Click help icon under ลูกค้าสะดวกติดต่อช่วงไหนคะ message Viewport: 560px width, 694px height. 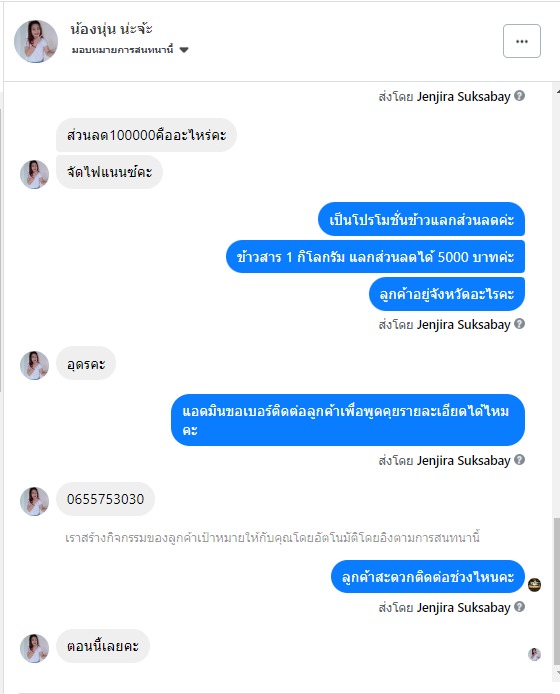[520, 607]
